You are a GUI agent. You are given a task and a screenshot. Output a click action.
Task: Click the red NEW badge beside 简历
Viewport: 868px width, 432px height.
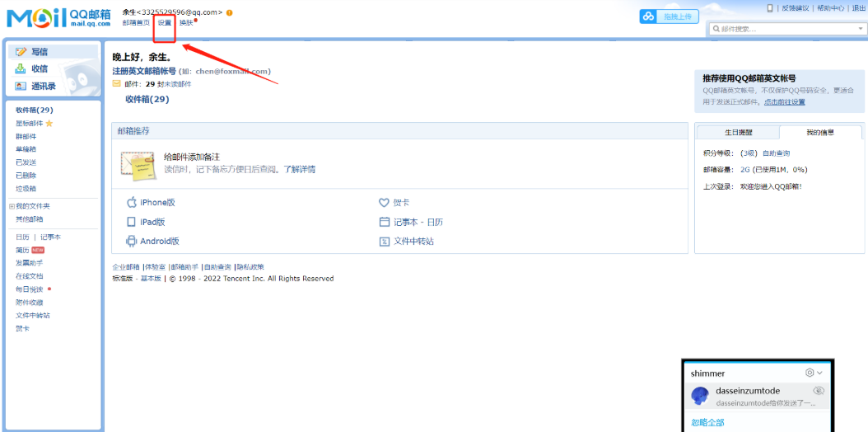pos(38,250)
